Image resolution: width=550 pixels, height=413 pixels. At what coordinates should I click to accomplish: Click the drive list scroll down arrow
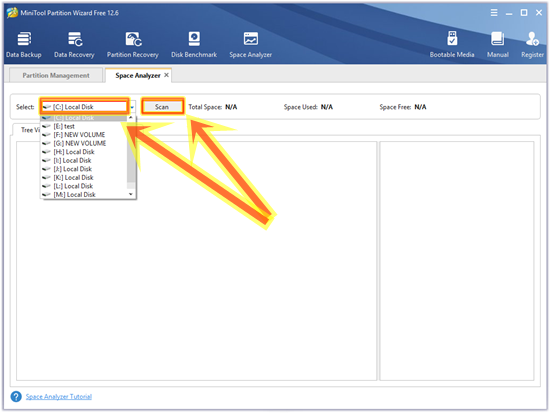point(131,194)
